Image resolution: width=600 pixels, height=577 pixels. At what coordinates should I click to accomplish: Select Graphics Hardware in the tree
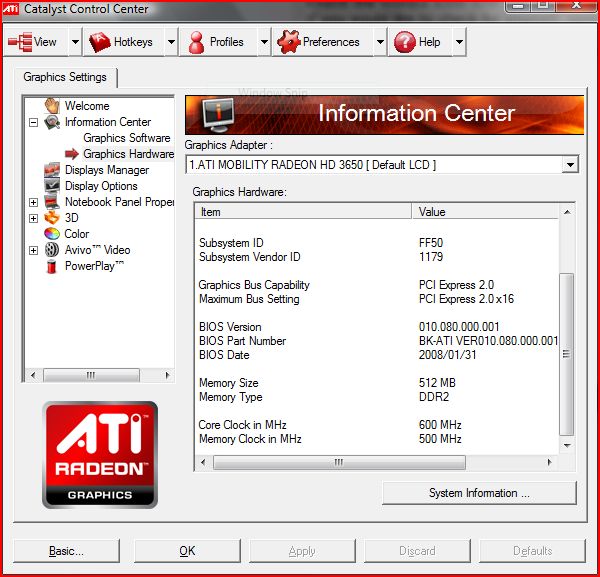click(129, 154)
